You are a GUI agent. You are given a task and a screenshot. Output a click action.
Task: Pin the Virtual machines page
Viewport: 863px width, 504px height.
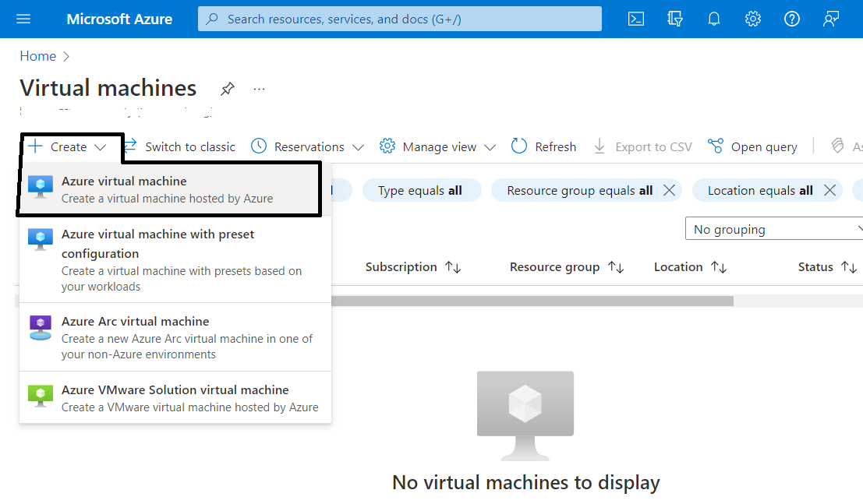pos(228,89)
